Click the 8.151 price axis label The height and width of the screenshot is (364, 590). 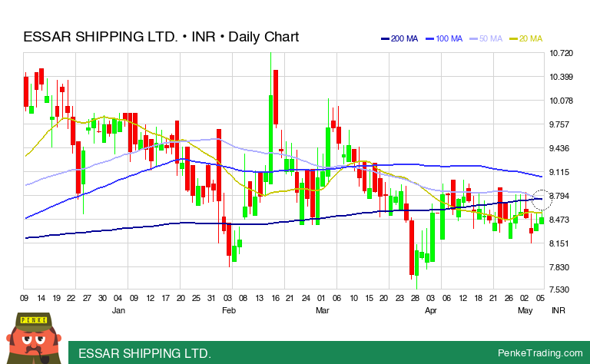point(559,243)
